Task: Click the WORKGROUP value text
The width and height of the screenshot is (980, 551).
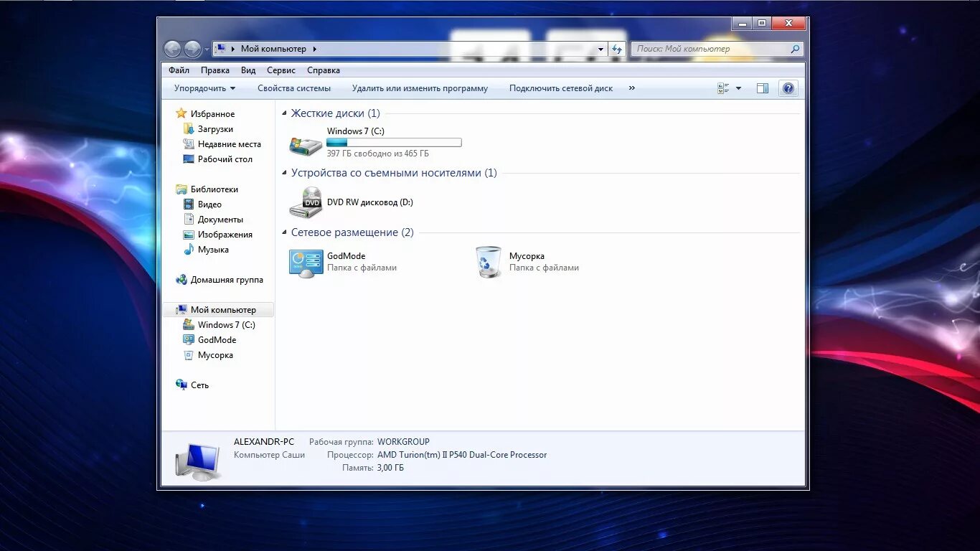Action: (403, 442)
